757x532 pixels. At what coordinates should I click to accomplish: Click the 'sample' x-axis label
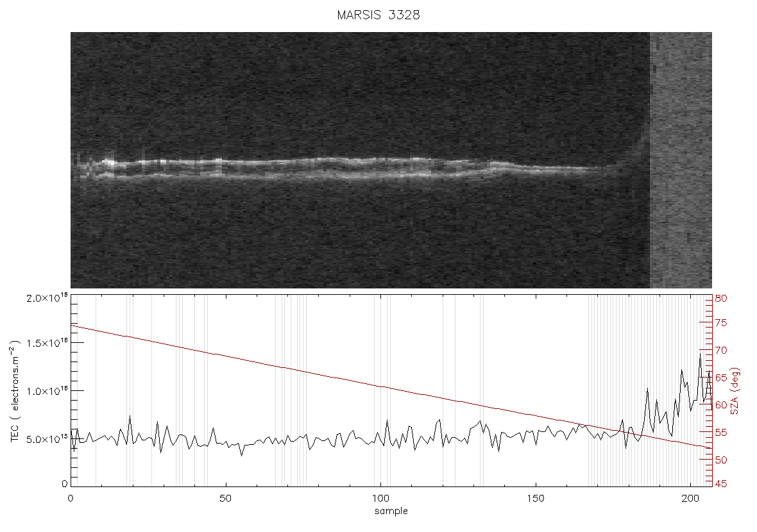point(391,511)
